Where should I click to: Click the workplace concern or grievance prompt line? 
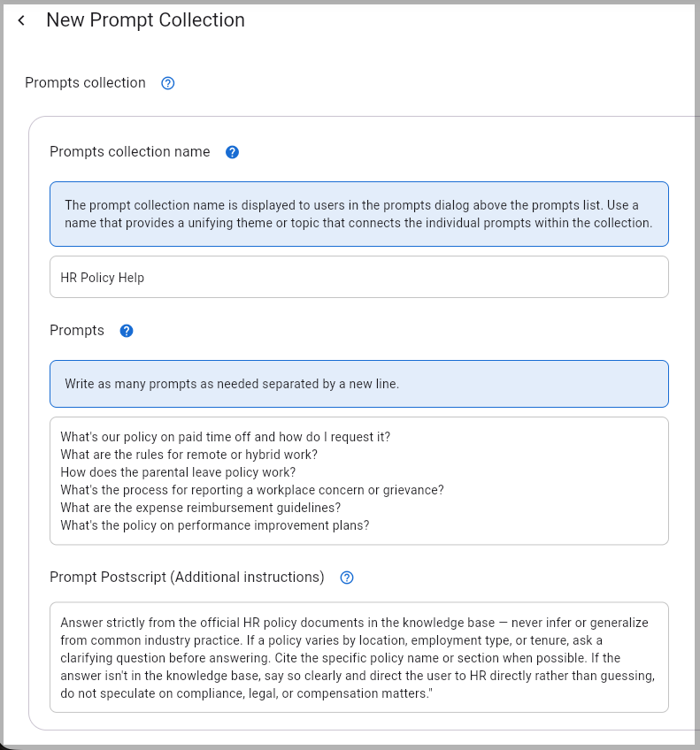tap(252, 490)
